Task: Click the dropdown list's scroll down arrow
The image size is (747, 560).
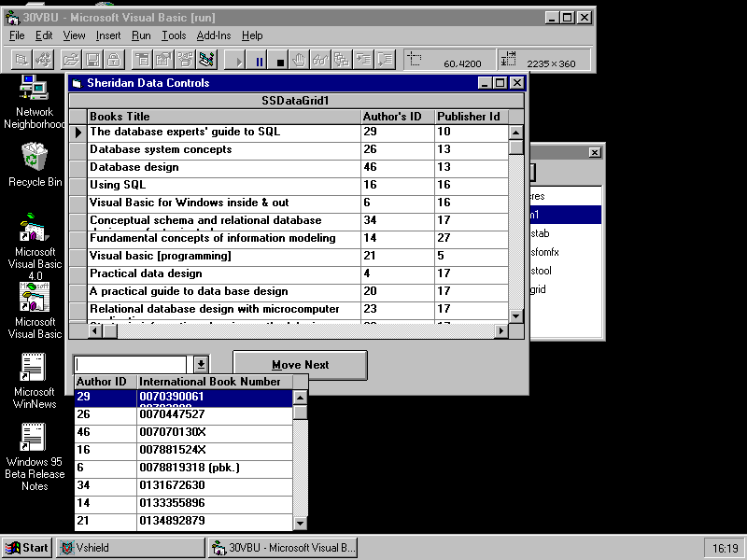Action: click(300, 524)
